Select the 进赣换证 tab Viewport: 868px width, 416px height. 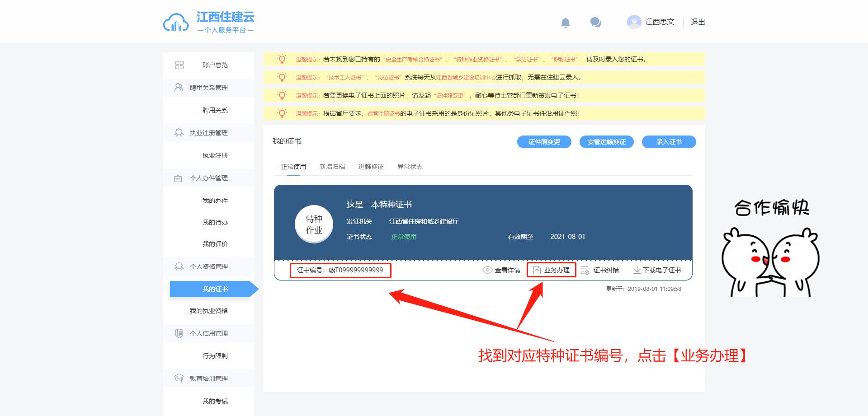(x=371, y=167)
